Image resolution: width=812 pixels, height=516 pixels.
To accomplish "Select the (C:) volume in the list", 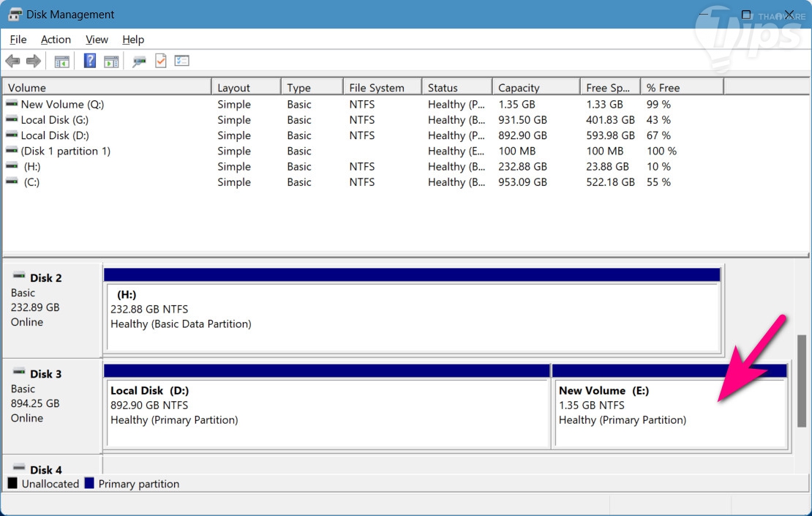I will click(31, 182).
